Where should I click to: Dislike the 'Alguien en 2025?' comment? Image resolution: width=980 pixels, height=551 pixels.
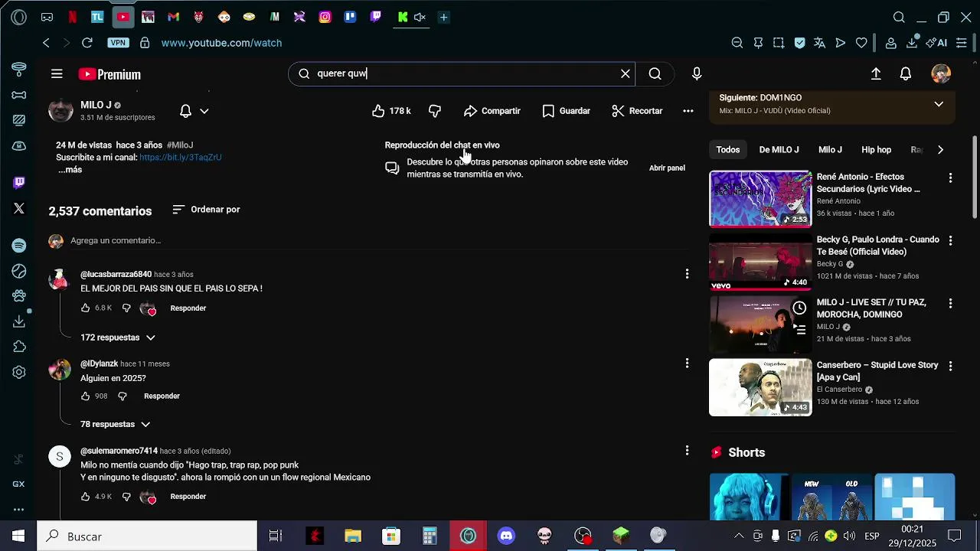[122, 396]
